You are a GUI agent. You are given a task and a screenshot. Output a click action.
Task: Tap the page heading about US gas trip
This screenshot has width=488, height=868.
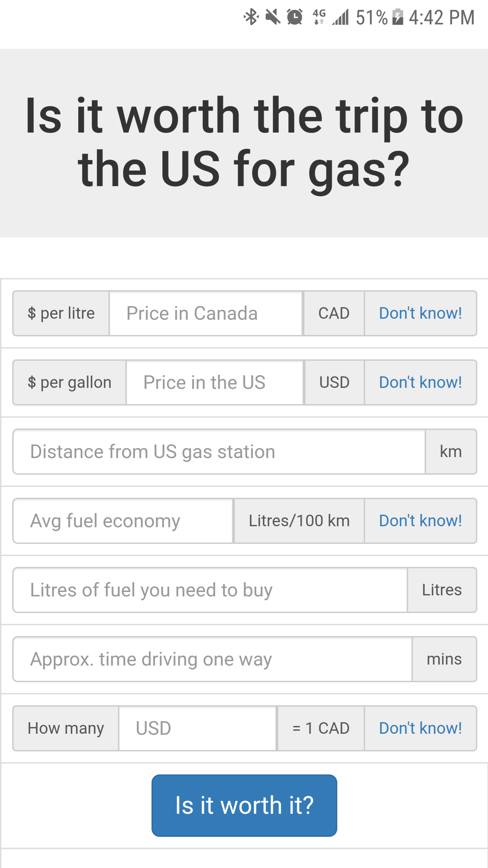(244, 142)
